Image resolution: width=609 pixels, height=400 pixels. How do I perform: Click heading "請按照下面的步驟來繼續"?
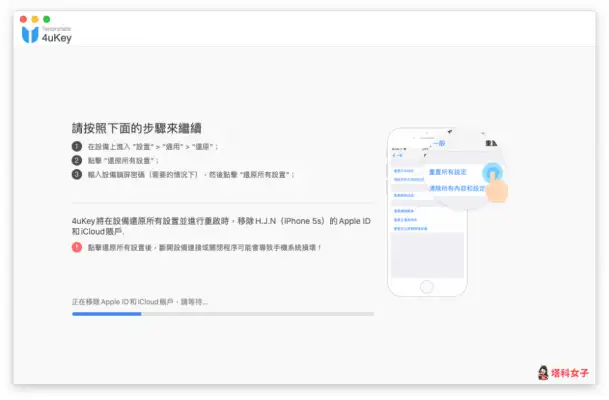[136, 128]
